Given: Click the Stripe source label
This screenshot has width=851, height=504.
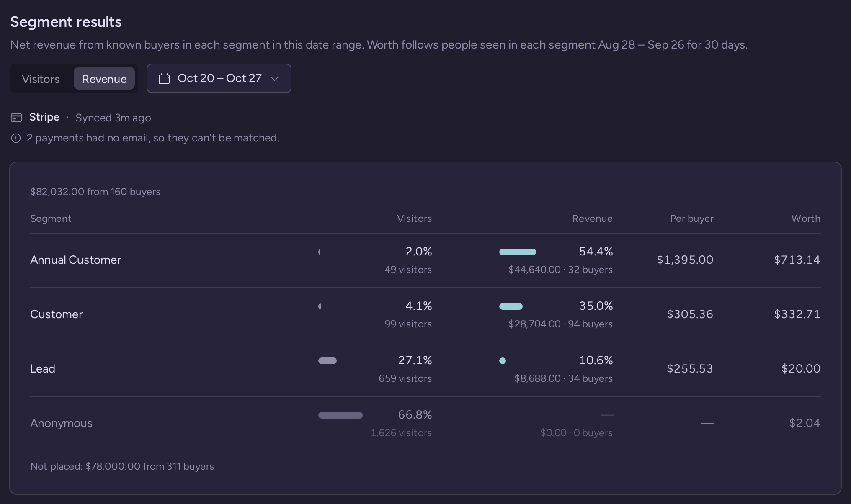Looking at the screenshot, I should click(x=44, y=117).
